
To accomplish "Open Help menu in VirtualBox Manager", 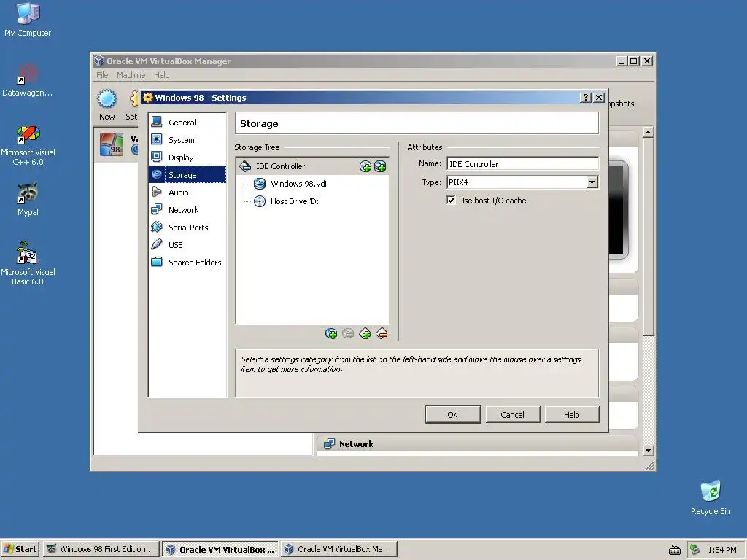I will pyautogui.click(x=161, y=75).
